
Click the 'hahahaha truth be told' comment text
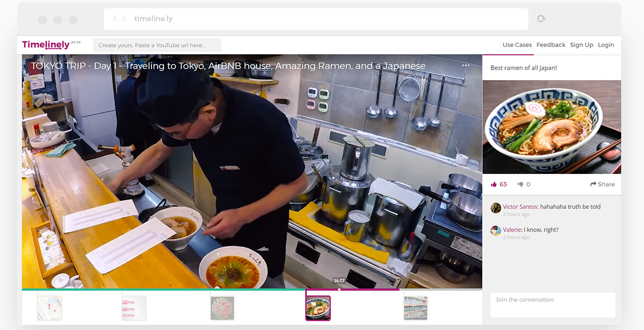click(x=570, y=206)
